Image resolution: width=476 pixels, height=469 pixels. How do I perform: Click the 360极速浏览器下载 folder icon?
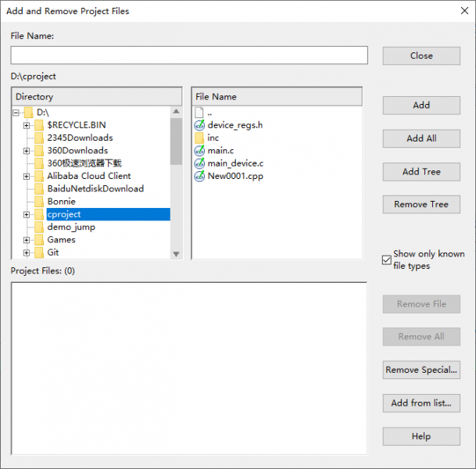coord(39,163)
